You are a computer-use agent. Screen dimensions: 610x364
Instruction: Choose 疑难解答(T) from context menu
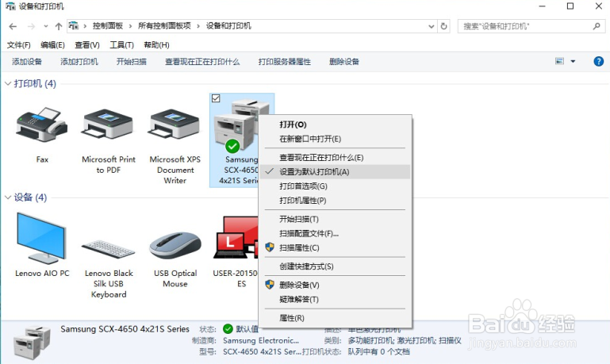335,300
